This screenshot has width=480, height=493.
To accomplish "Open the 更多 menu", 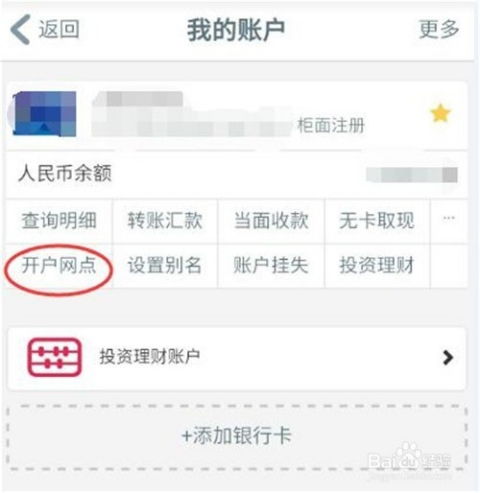I will [x=439, y=29].
